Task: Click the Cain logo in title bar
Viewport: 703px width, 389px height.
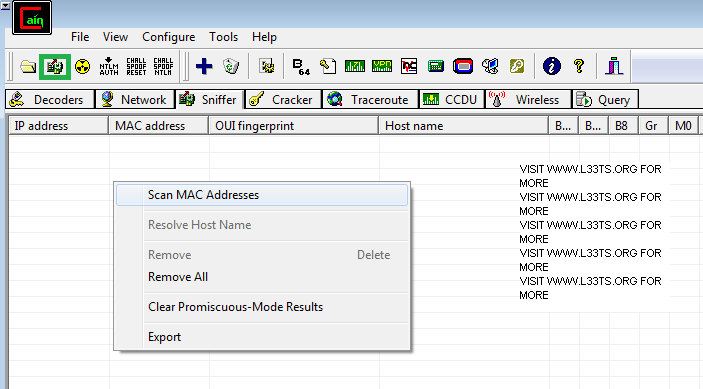Action: [x=32, y=17]
